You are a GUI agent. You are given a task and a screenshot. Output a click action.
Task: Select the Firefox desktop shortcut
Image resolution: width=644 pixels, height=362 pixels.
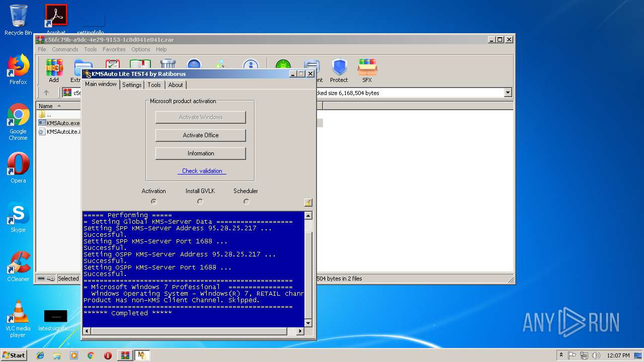(18, 70)
